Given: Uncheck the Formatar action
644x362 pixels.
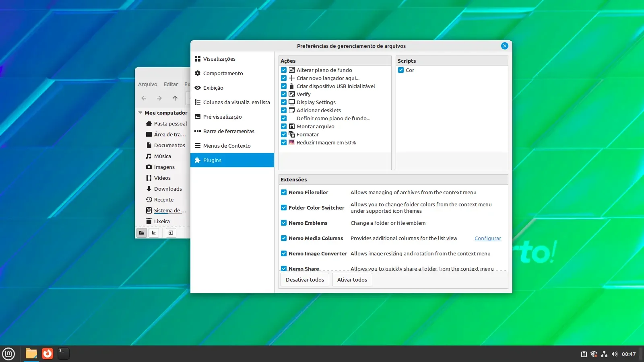Looking at the screenshot, I should click(x=284, y=134).
